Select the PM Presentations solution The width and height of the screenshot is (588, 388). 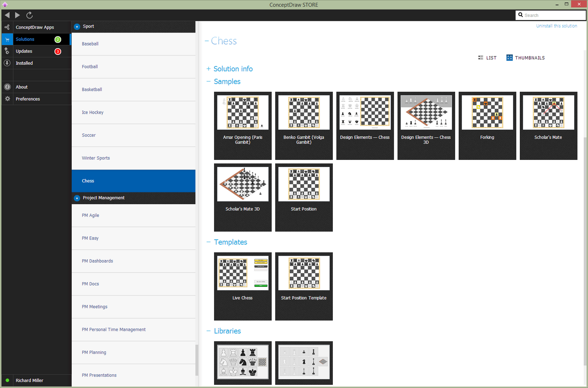click(x=133, y=375)
